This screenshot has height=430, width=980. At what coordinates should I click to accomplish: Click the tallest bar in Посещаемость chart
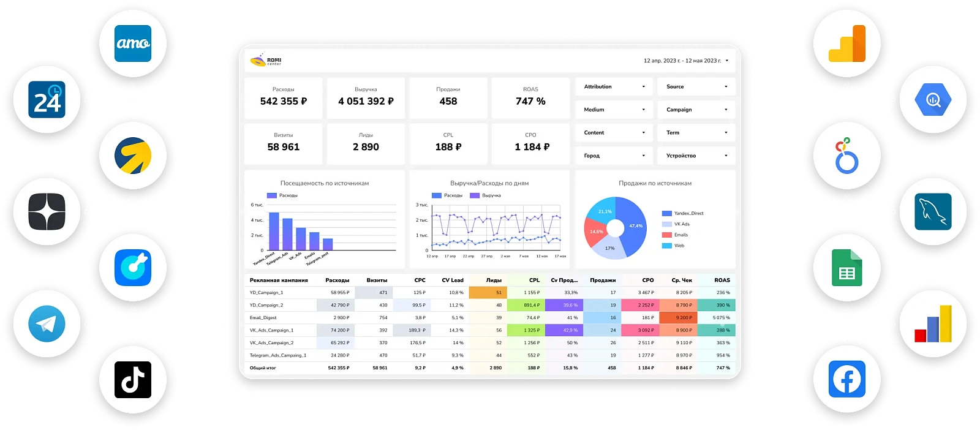(274, 231)
